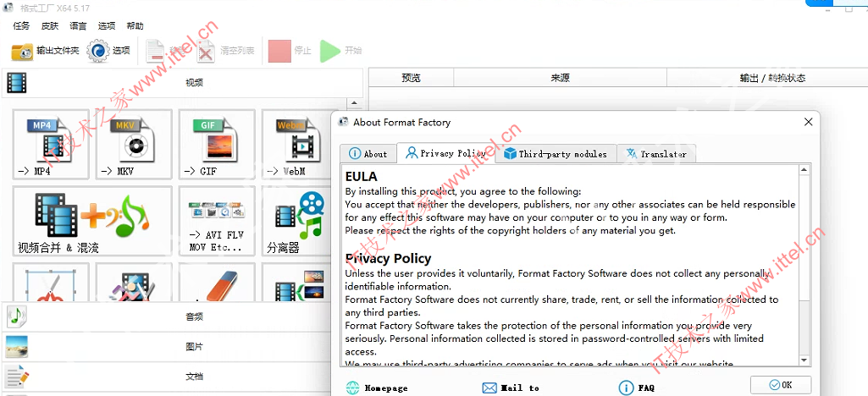The image size is (868, 396).
Task: Switch to the About tab
Action: tap(368, 154)
